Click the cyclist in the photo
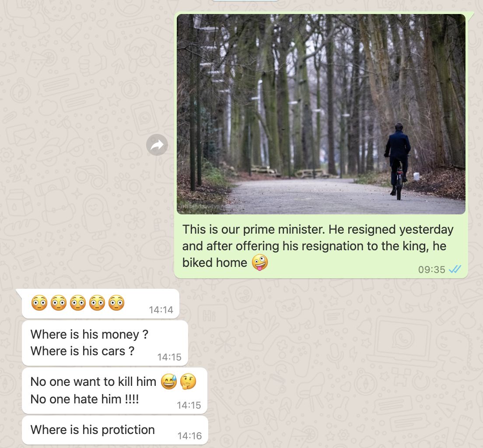The width and height of the screenshot is (483, 448). [x=398, y=161]
